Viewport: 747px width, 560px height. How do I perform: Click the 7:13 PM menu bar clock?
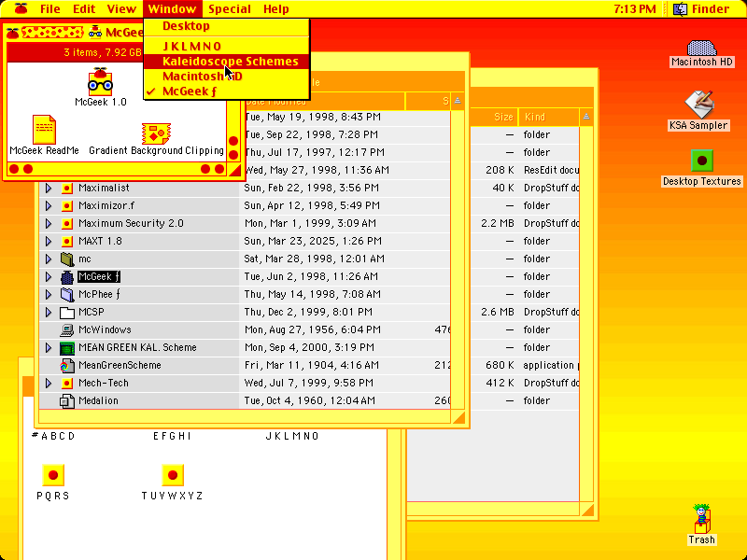point(635,9)
